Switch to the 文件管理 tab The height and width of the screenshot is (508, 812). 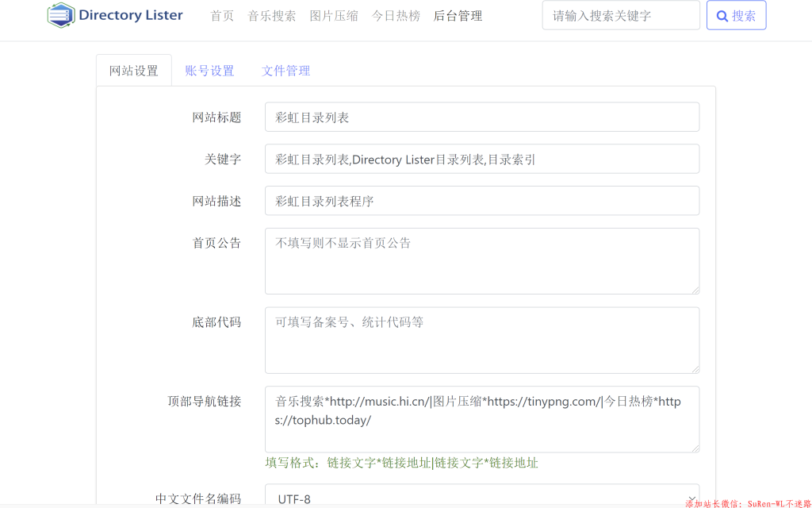(285, 71)
